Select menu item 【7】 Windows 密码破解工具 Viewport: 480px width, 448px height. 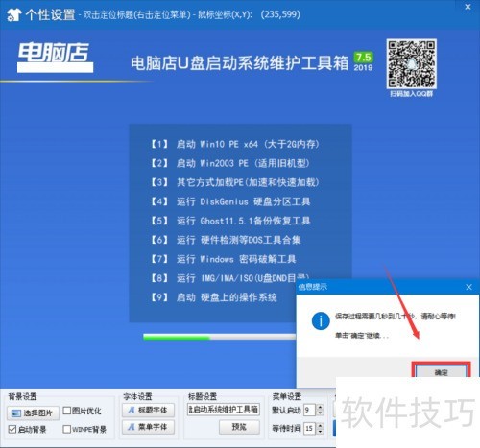point(223,259)
